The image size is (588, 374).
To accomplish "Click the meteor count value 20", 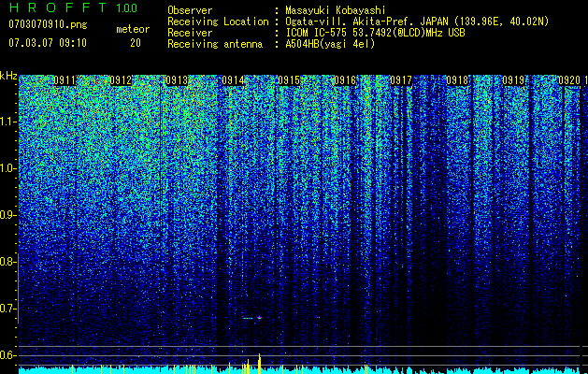I will [x=136, y=43].
